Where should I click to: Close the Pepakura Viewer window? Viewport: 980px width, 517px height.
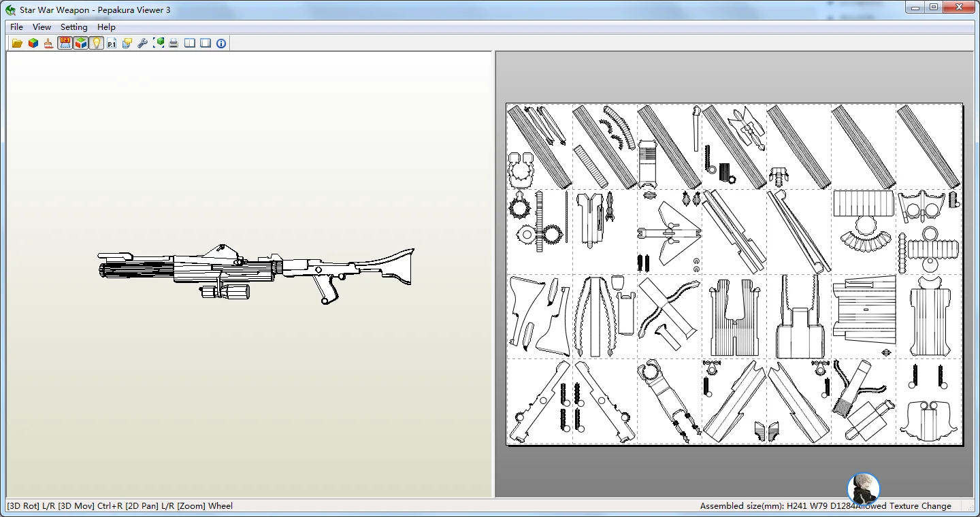coord(959,7)
